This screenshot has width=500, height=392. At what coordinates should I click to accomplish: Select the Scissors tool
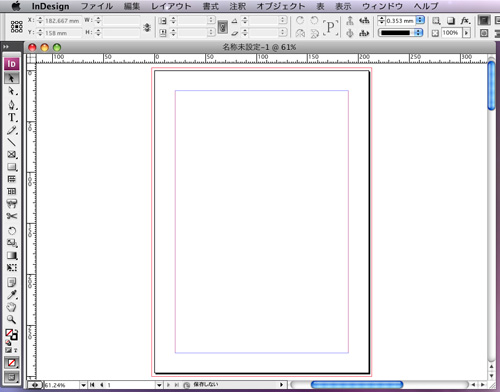point(11,216)
